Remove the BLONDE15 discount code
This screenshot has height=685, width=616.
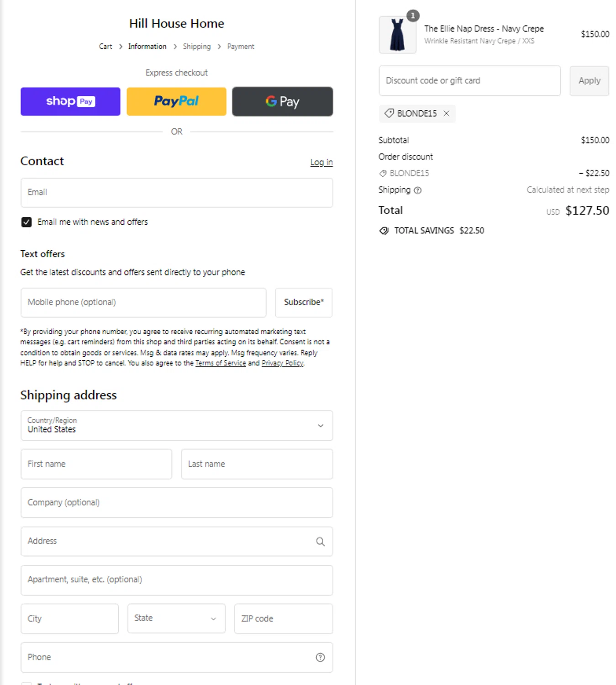(447, 113)
